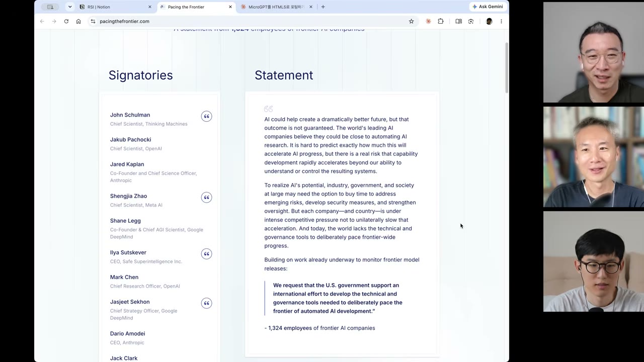Screen dimensions: 644x362
Task: Click the page vertical scrollbar thumb
Action: tap(507, 68)
